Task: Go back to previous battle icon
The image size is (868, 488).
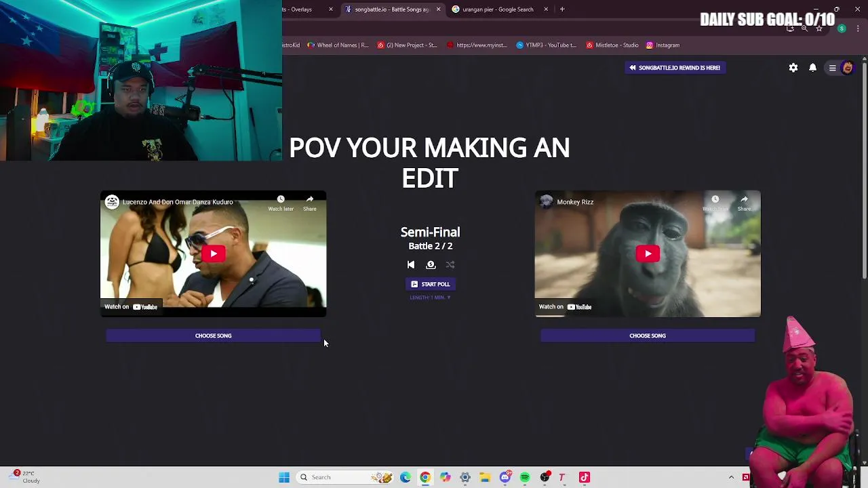Action: (411, 265)
